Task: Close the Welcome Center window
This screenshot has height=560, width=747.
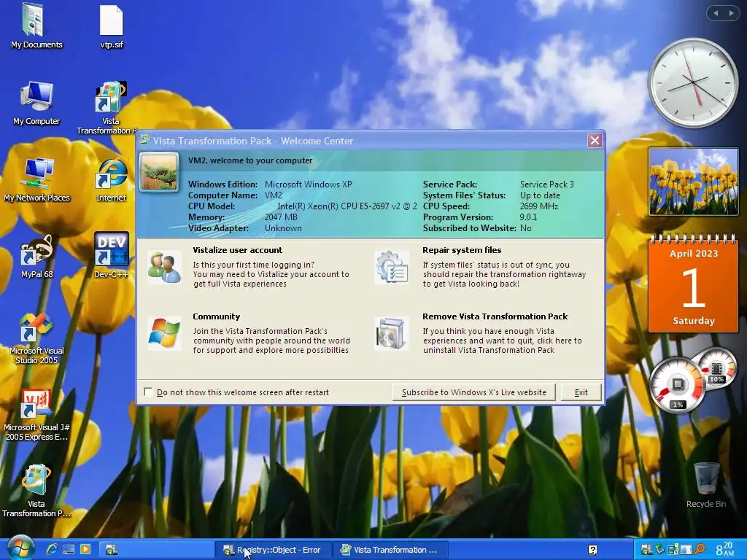Action: point(595,141)
